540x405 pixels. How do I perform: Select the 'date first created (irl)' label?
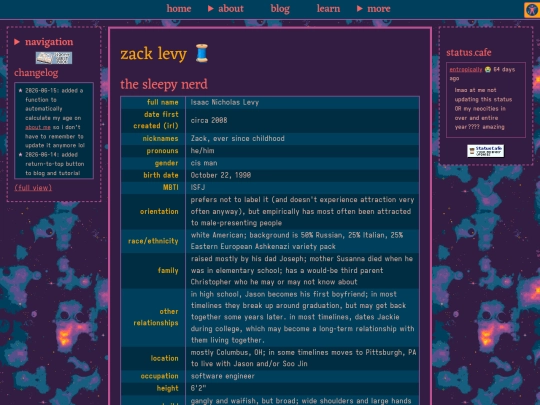point(156,120)
